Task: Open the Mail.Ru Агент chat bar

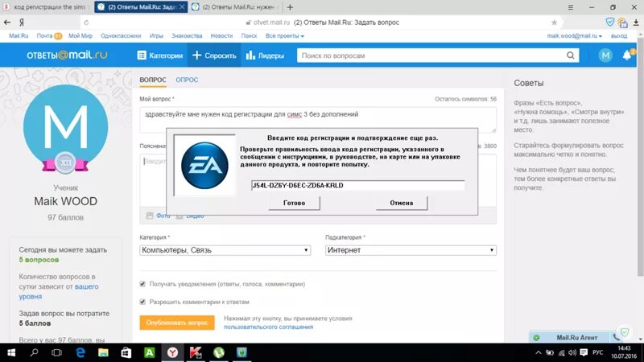Action: tap(576, 337)
